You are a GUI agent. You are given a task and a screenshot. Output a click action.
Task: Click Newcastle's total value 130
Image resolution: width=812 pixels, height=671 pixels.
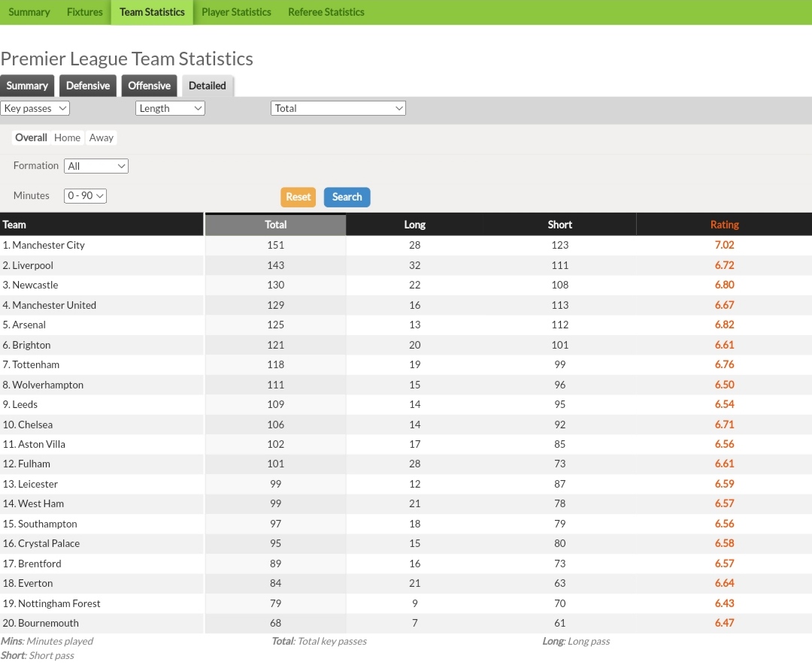click(275, 285)
